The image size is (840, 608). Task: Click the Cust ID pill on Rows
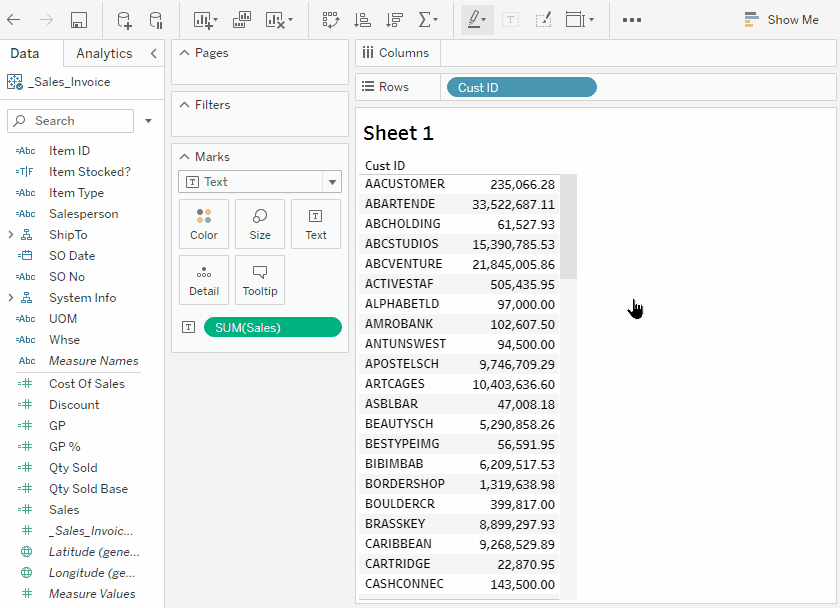(520, 88)
